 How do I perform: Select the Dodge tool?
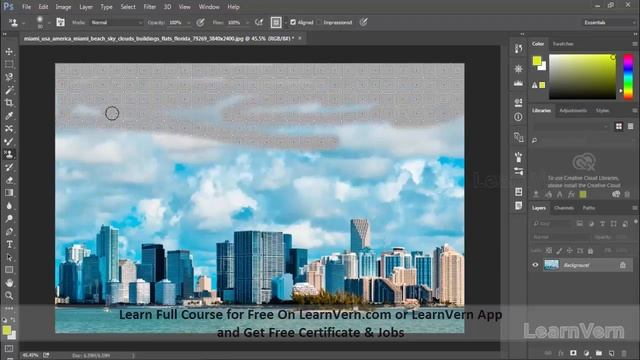pos(9,218)
